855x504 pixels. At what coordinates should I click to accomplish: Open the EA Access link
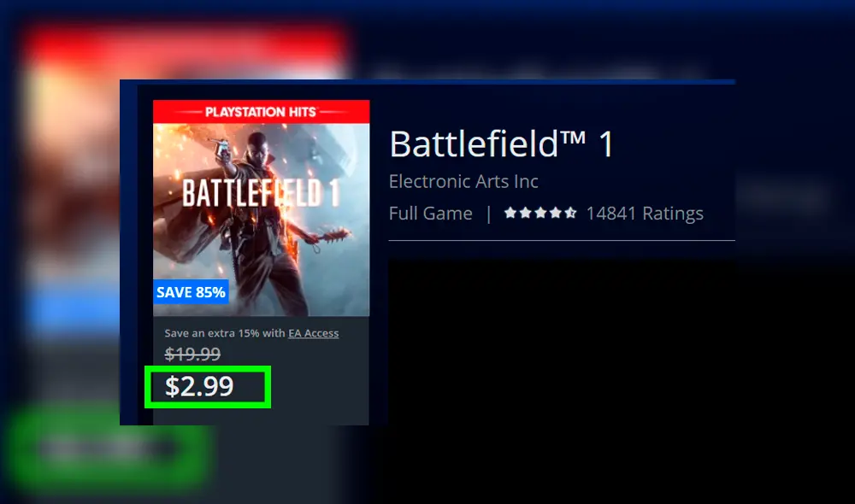[x=313, y=333]
